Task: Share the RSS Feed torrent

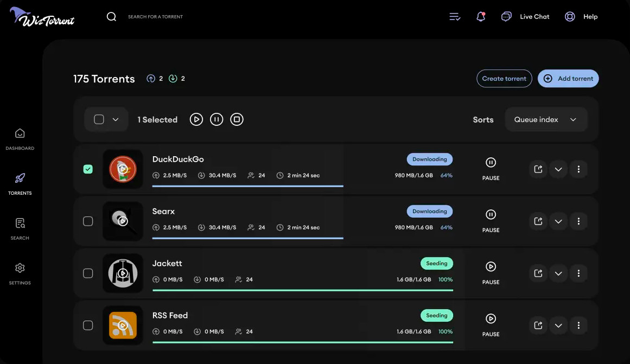Action: (538, 325)
